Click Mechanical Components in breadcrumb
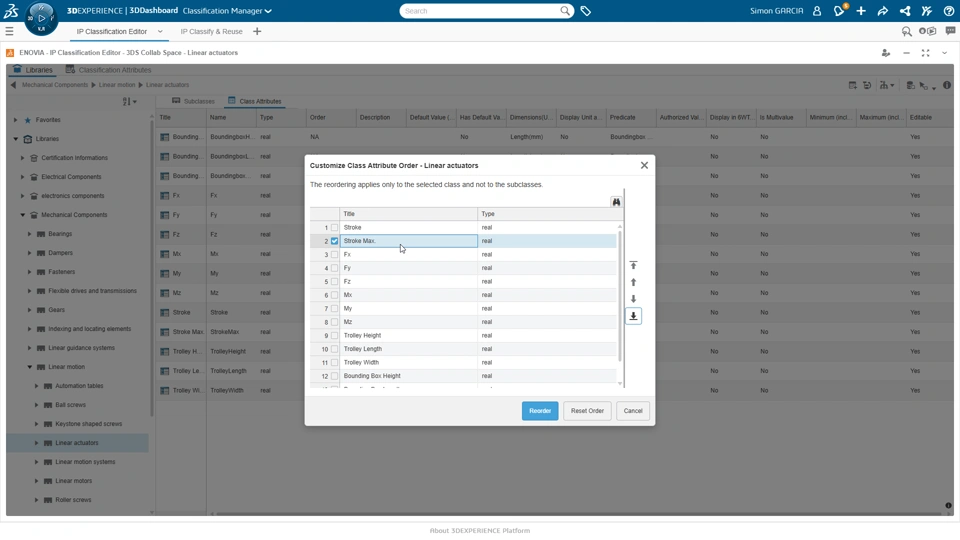 point(55,85)
